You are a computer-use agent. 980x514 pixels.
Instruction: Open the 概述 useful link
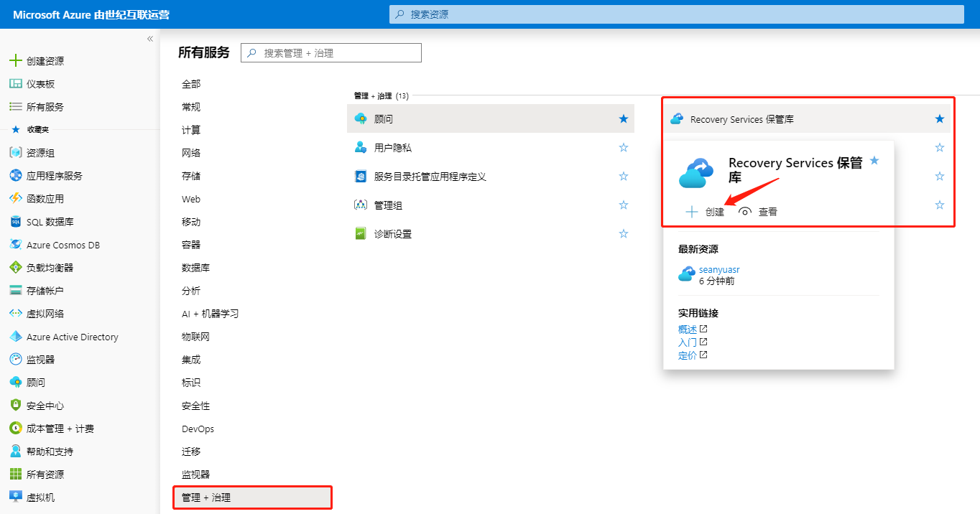(688, 330)
